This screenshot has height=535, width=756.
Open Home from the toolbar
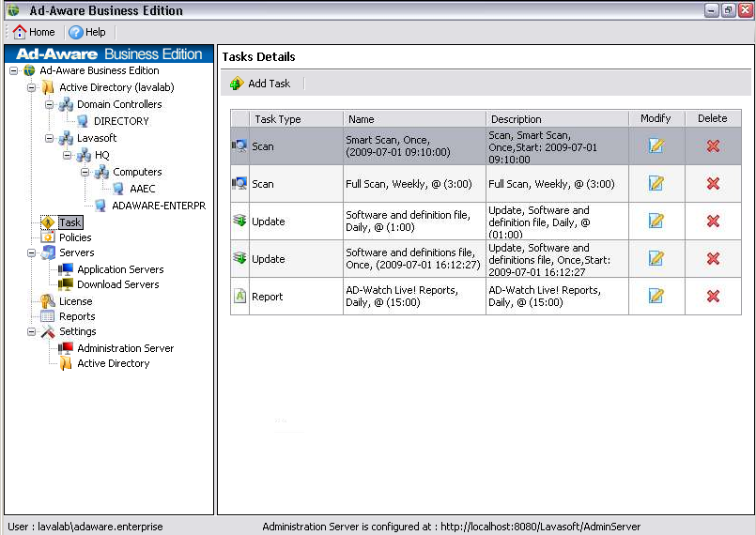tap(34, 32)
